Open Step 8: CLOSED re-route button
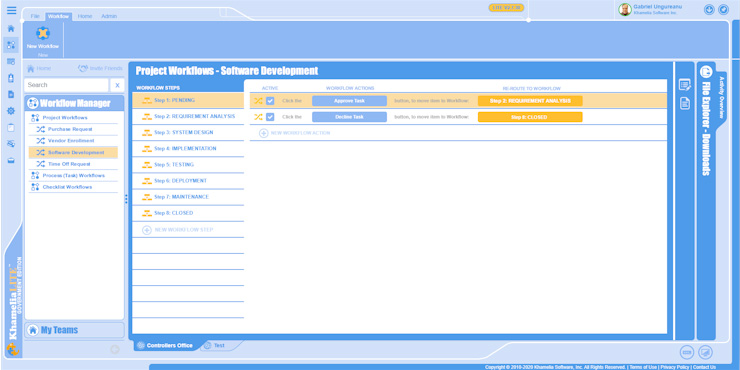This screenshot has width=740, height=370. click(x=530, y=117)
